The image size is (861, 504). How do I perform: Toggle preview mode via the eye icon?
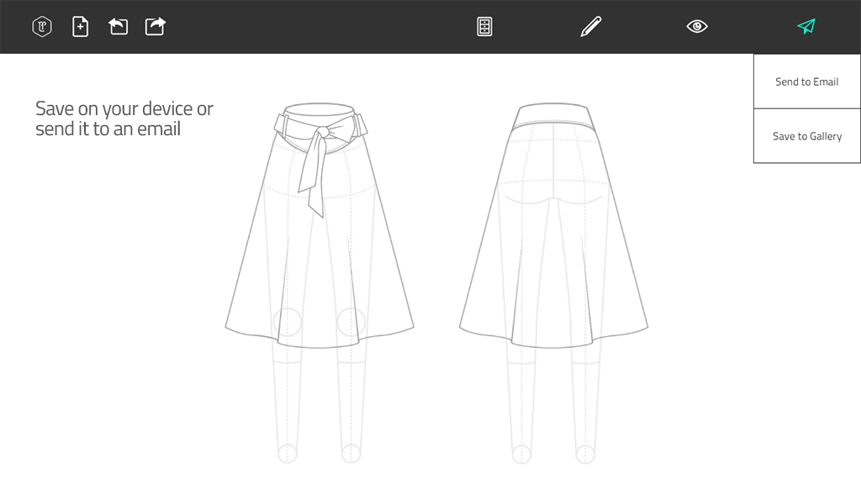(697, 26)
